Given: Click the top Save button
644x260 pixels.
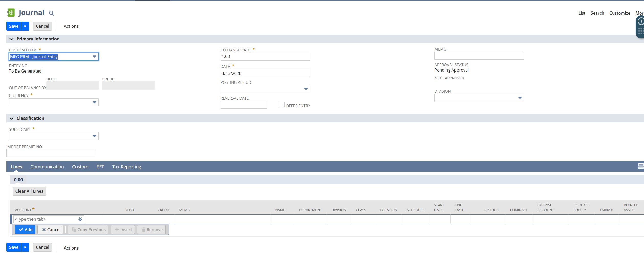Looking at the screenshot, I should coord(14,26).
